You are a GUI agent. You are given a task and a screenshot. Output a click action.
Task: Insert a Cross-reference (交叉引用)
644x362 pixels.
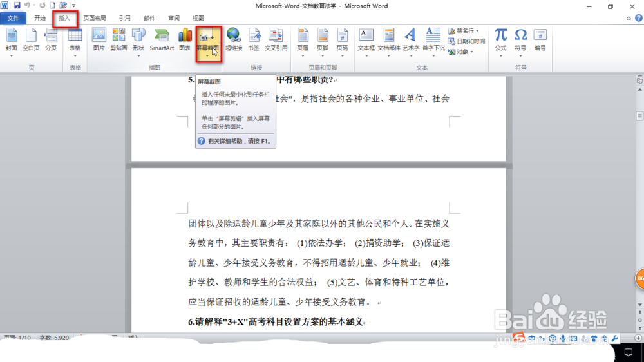276,41
